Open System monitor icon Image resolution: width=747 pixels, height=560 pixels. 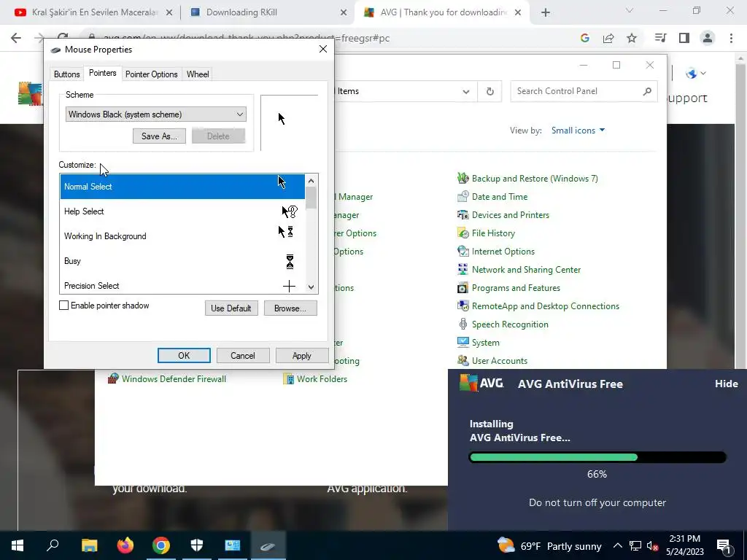(x=462, y=343)
